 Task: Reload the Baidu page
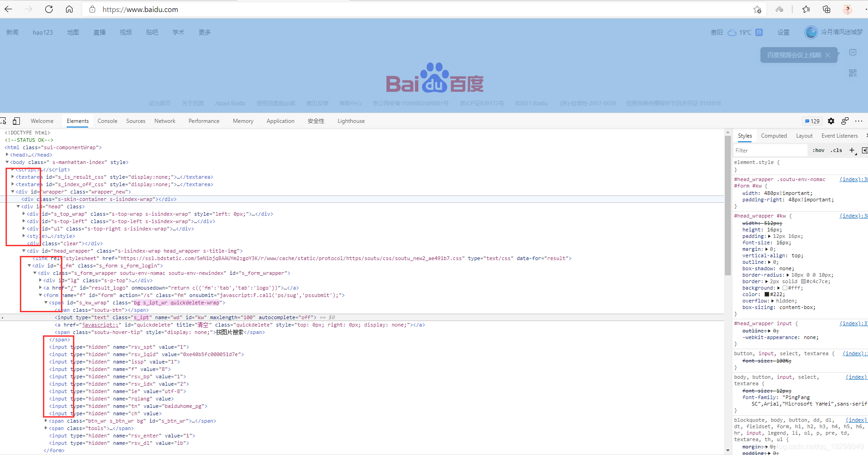click(x=49, y=9)
